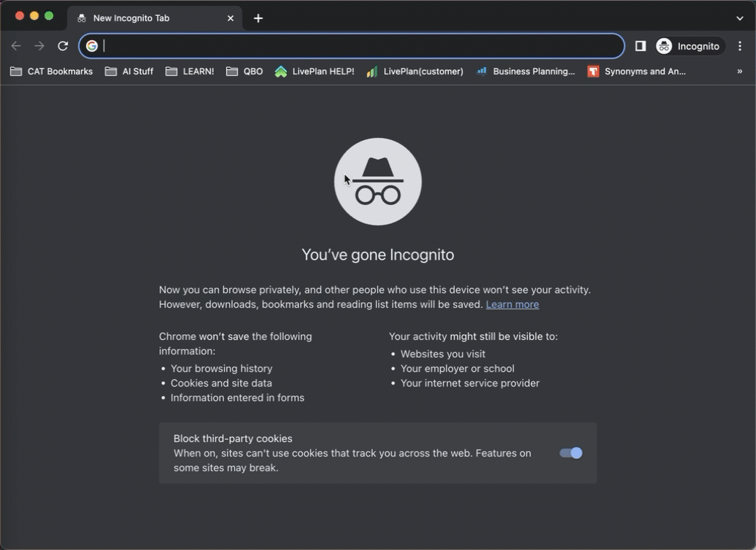
Task: Open a new tab with plus icon
Action: (x=258, y=18)
